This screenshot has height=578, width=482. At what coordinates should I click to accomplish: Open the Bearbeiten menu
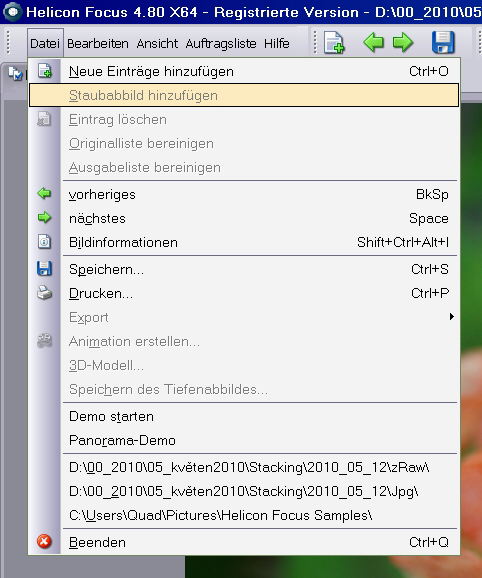click(98, 43)
